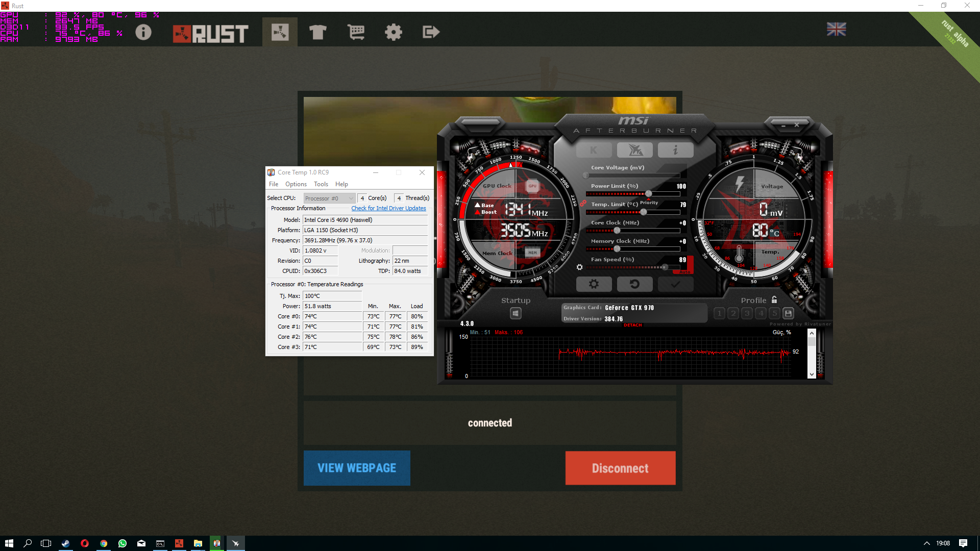980x551 pixels.
Task: Open Afterburner settings gear button
Action: coord(594,284)
